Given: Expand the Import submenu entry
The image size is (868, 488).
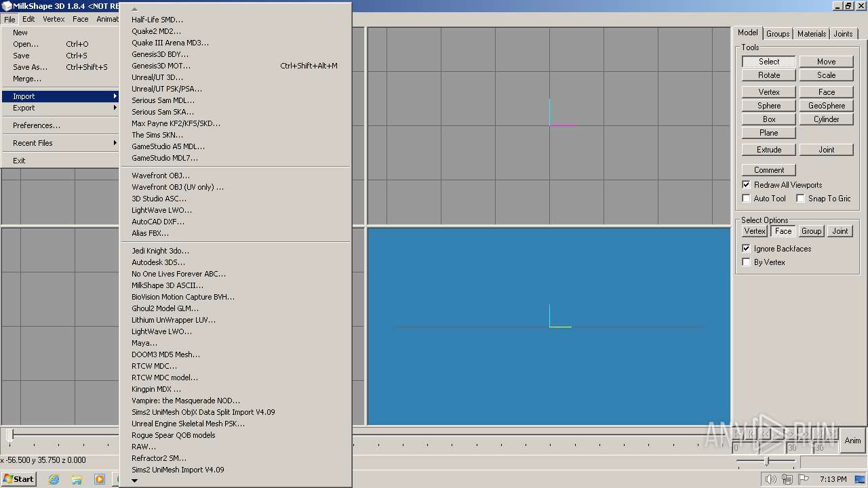Looking at the screenshot, I should pyautogui.click(x=60, y=96).
